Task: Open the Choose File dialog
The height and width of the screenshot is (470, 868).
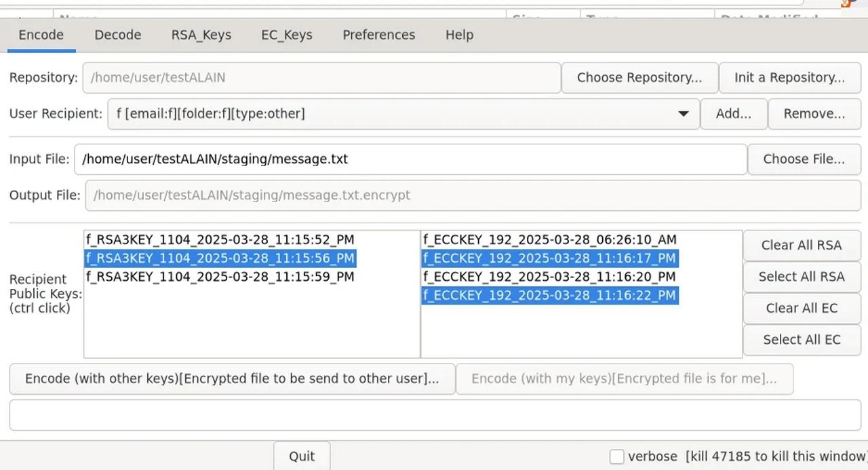Action: point(804,159)
